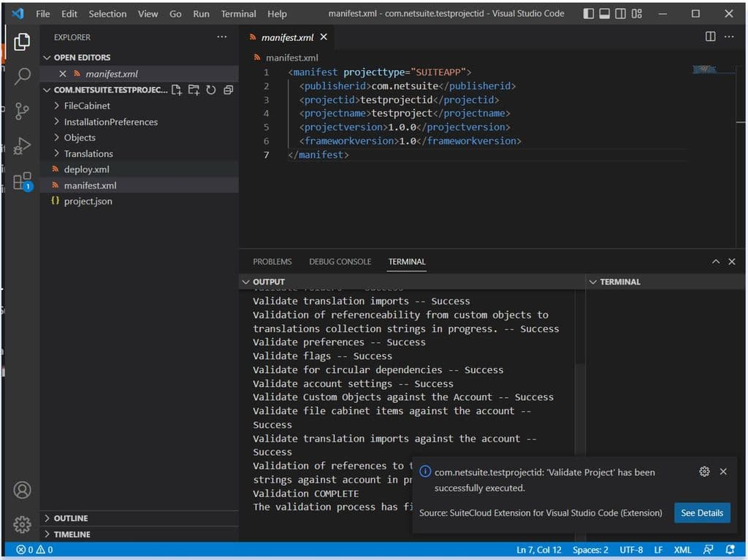Change file encoding via UTF-8
Screen dimensions: 748x560
(x=631, y=550)
